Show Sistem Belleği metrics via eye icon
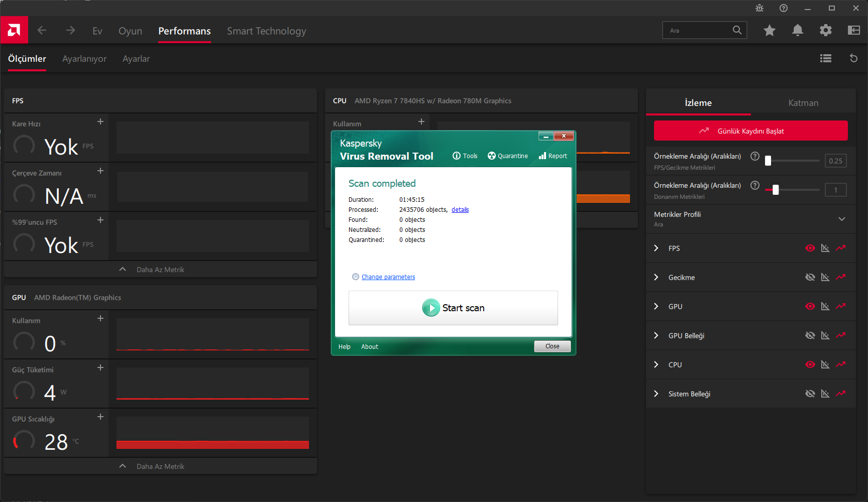Screen dimensions: 868x502 click(x=810, y=394)
